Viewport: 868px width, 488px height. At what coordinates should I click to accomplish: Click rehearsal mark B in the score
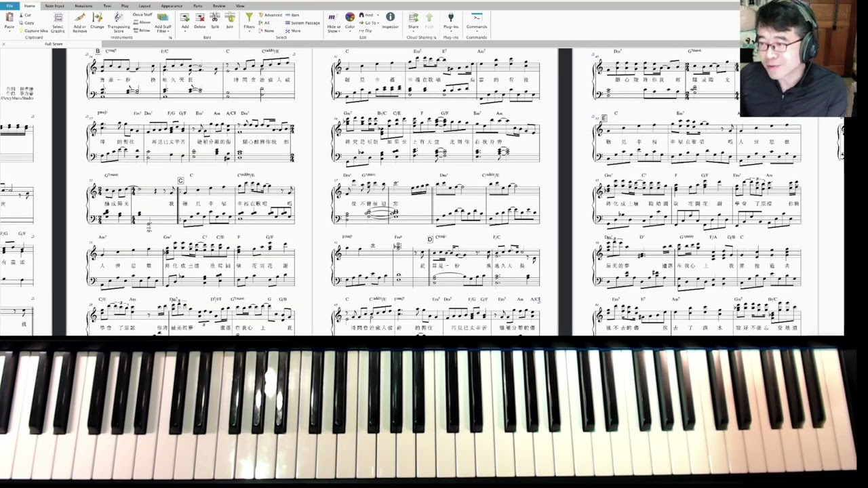98,52
